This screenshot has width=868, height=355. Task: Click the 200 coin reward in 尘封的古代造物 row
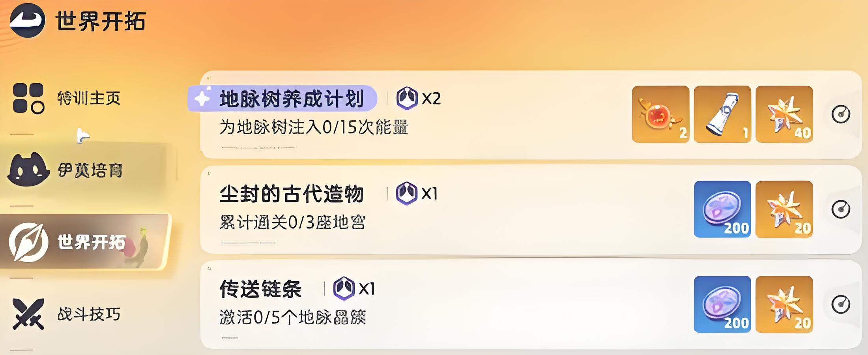pyautogui.click(x=722, y=209)
